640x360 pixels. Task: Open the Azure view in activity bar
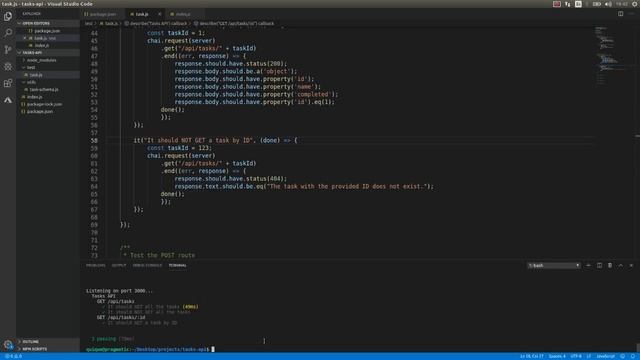click(x=8, y=100)
